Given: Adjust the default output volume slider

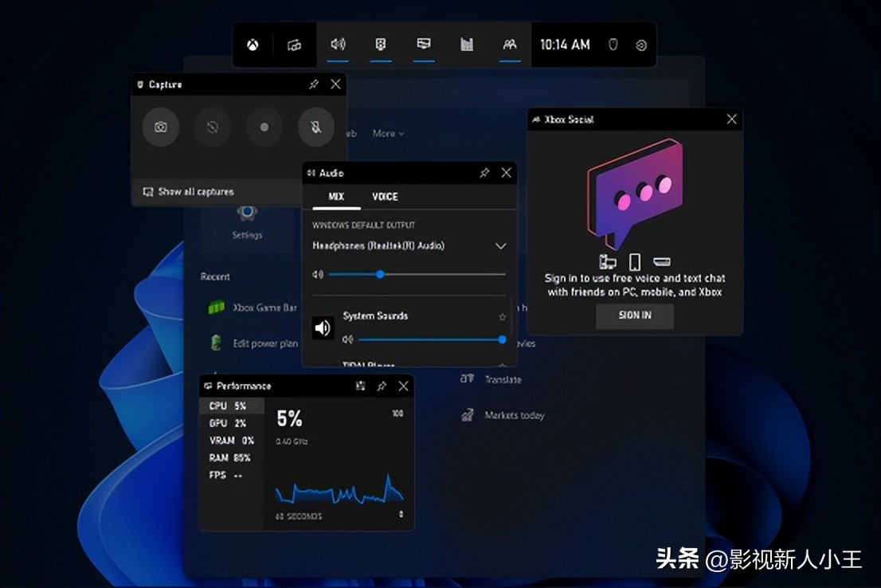Looking at the screenshot, I should coord(417,274).
